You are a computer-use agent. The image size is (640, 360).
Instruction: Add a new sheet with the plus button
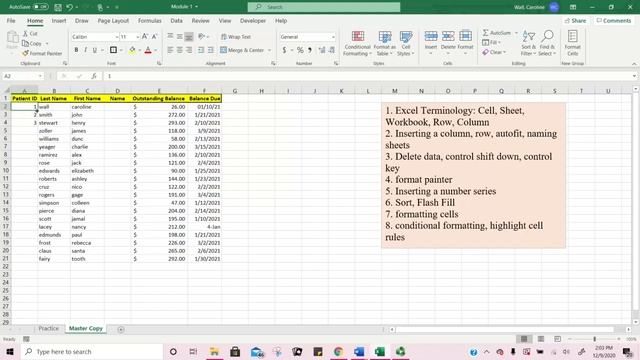pos(121,329)
